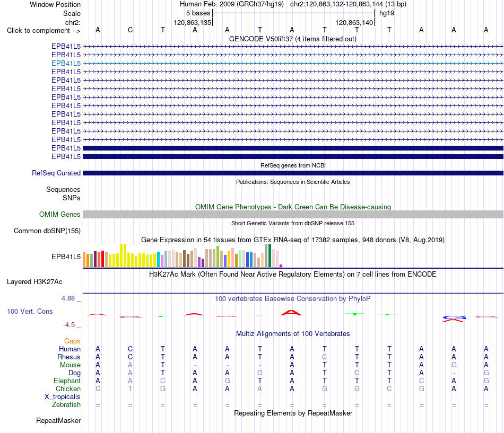Viewport: 504px width, 433px height.
Task: Click the 120,863,135 coordinate marker
Action: [x=192, y=22]
